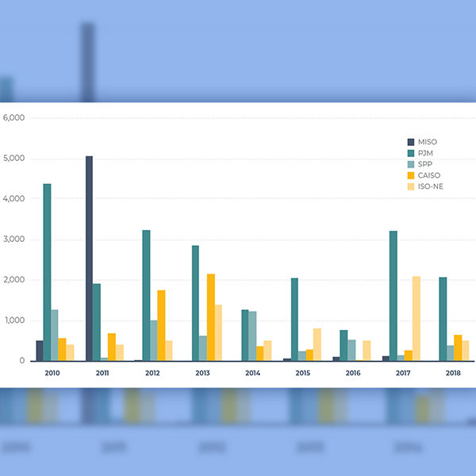This screenshot has height=476, width=476.
Task: Click the PJM bar for 2017
Action: point(393,296)
